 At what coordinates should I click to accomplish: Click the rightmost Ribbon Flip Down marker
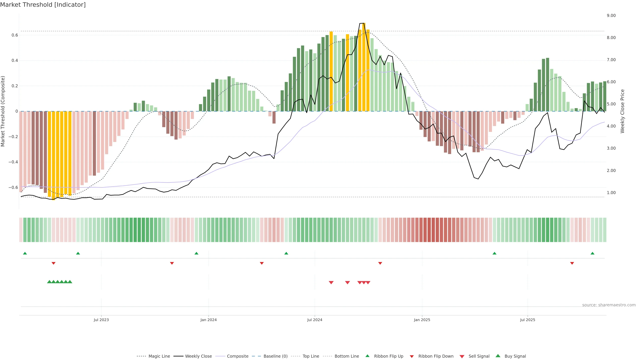tap(572, 263)
